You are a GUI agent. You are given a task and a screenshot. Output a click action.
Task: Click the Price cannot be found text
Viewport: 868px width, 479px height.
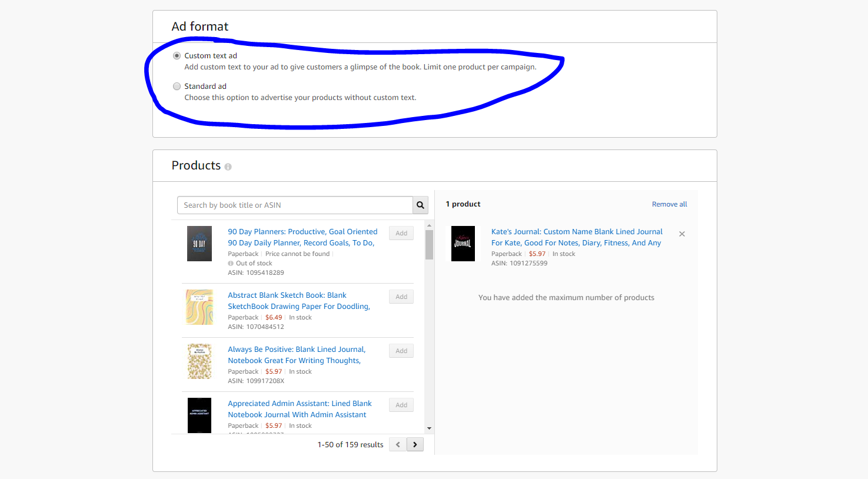(297, 254)
